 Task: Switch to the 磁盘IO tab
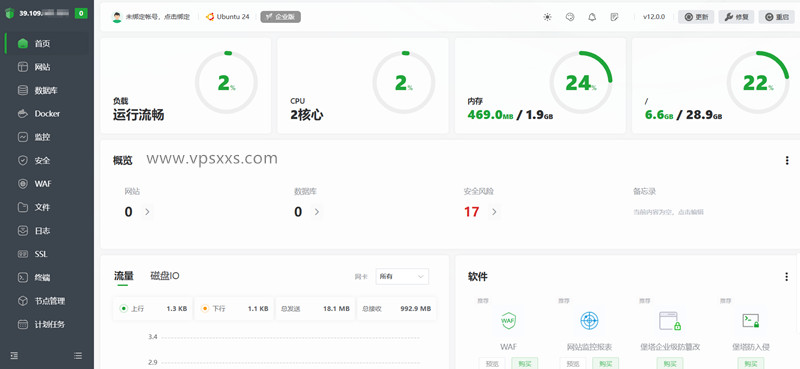tap(165, 276)
